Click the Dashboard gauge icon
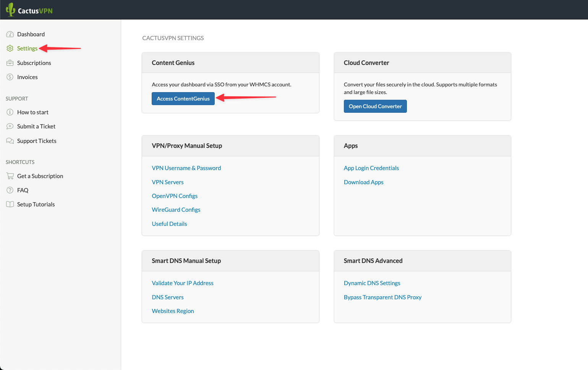 (10, 34)
